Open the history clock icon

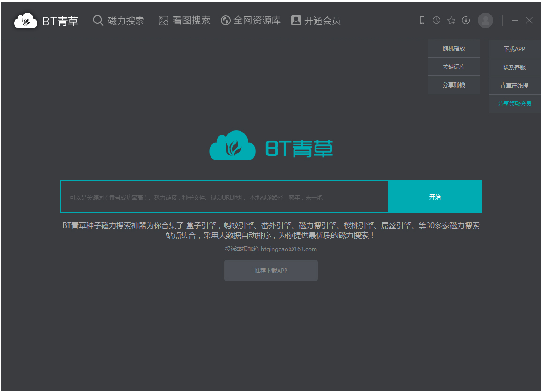point(437,21)
